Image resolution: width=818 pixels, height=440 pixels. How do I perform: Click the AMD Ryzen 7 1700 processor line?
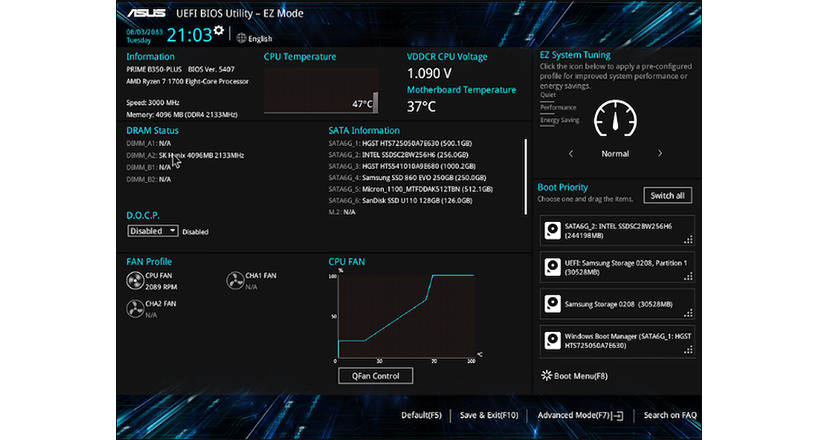[x=188, y=81]
